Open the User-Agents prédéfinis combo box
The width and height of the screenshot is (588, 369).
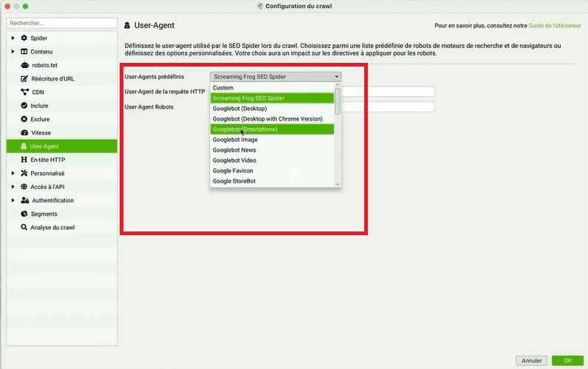pyautogui.click(x=276, y=77)
